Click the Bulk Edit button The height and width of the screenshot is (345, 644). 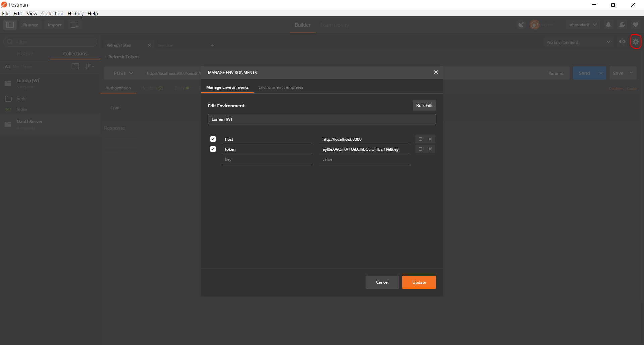[424, 106]
